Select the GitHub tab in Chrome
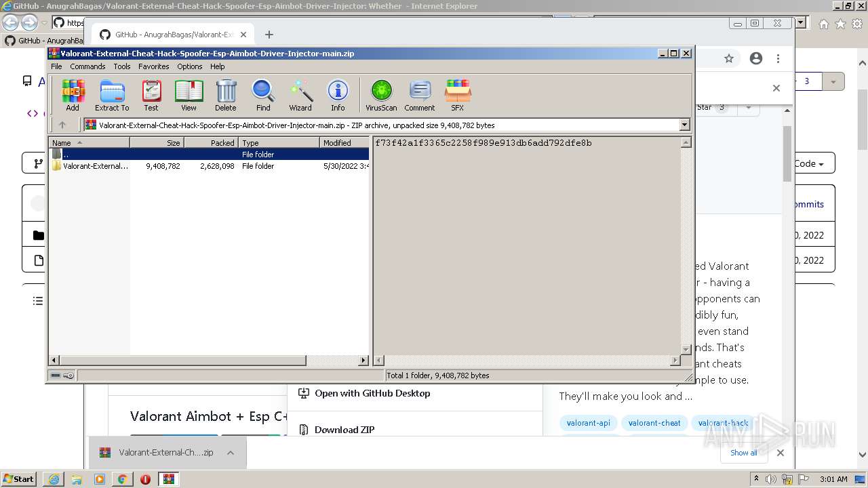Viewport: 868px width, 488px height. click(x=173, y=35)
